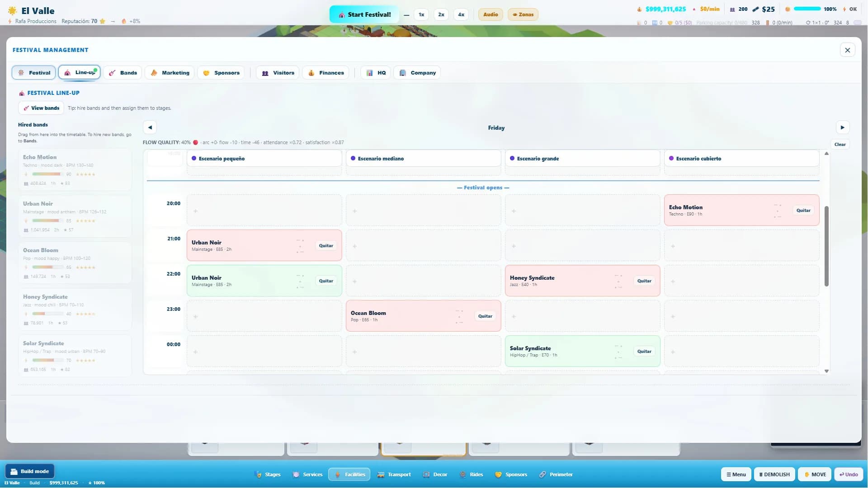Set game speed to 2x

[x=441, y=14]
